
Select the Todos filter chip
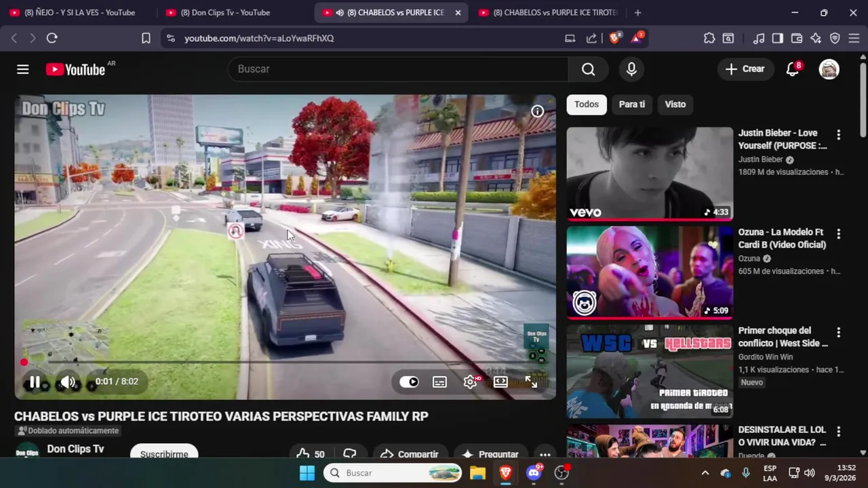[x=587, y=104]
